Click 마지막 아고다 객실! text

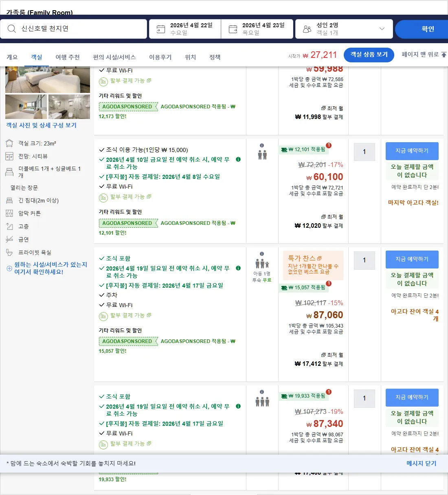click(413, 203)
